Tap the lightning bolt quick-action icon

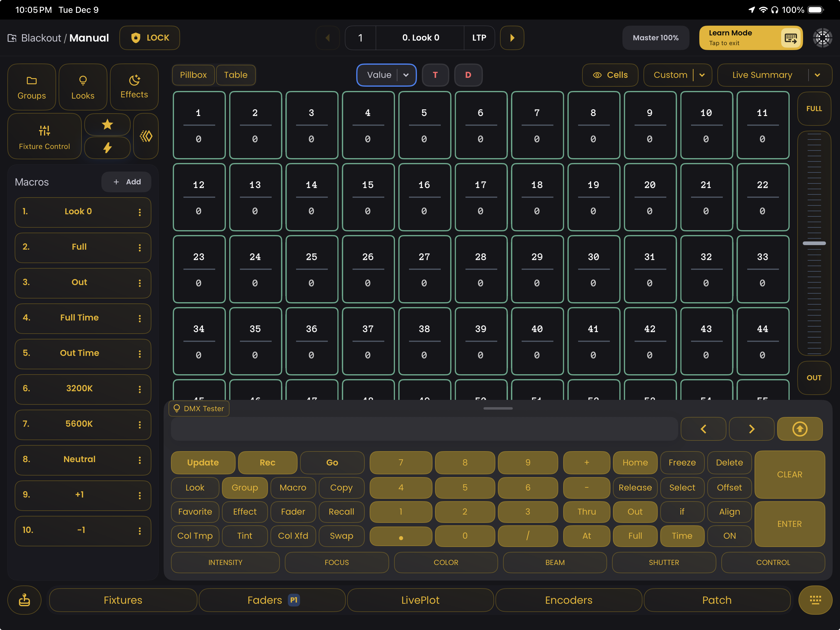(107, 148)
